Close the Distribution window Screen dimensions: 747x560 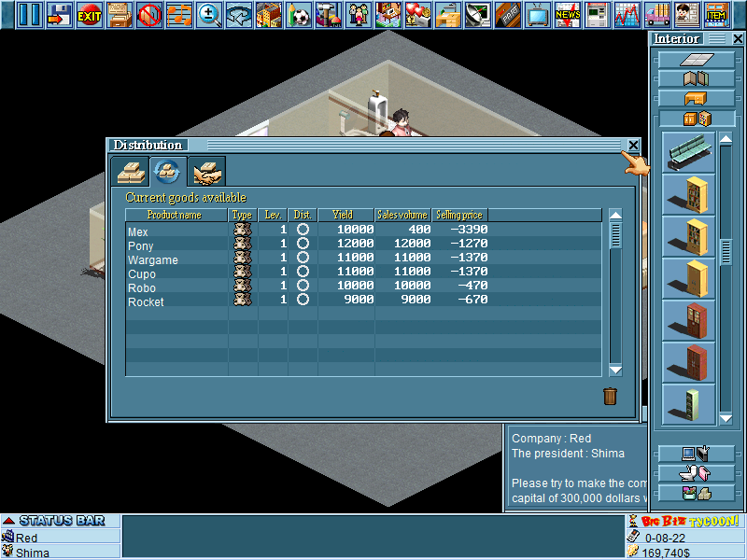coord(633,146)
